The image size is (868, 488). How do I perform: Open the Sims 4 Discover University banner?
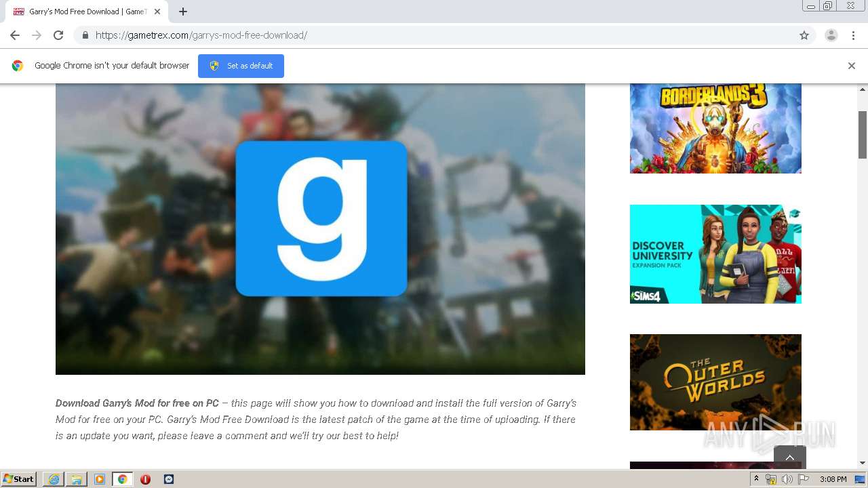(x=715, y=254)
